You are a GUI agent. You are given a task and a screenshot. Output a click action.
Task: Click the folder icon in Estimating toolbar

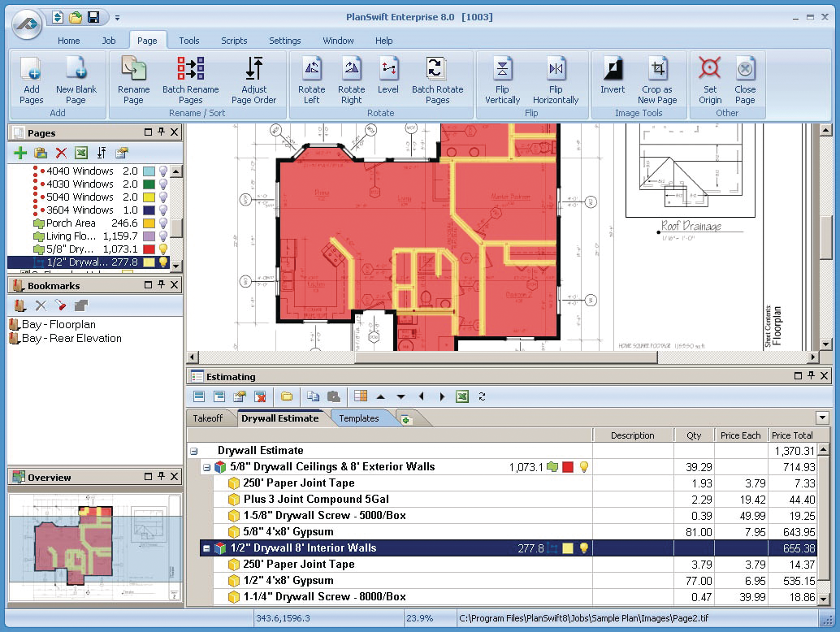coord(287,396)
